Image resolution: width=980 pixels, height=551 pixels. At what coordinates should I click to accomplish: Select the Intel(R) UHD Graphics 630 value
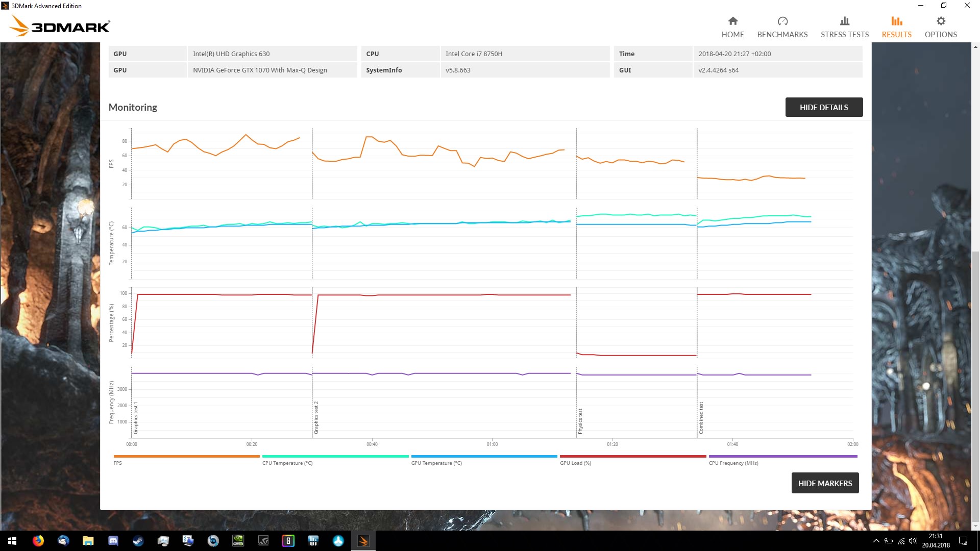pos(231,54)
